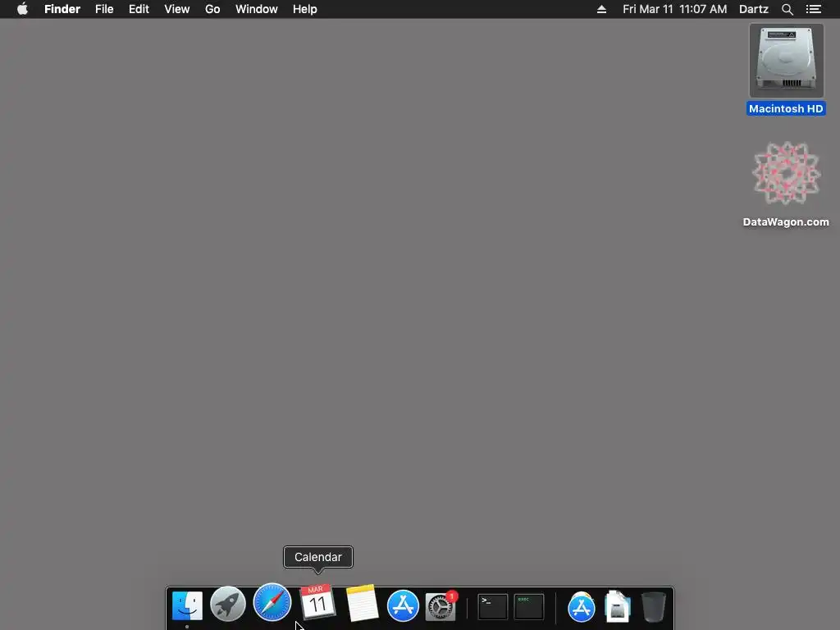Open the Finder application menu
840x630 pixels.
coord(62,9)
